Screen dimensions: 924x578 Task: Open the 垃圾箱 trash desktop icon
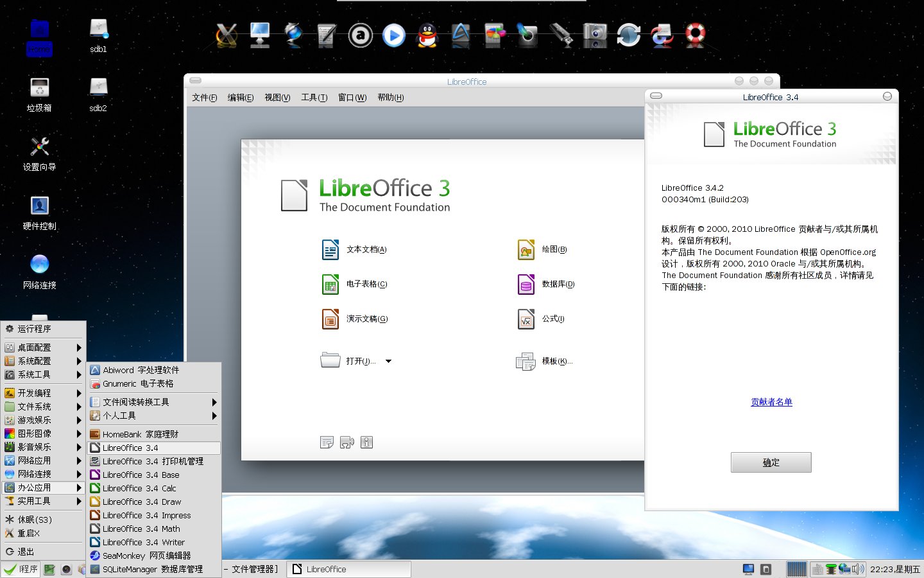39,94
